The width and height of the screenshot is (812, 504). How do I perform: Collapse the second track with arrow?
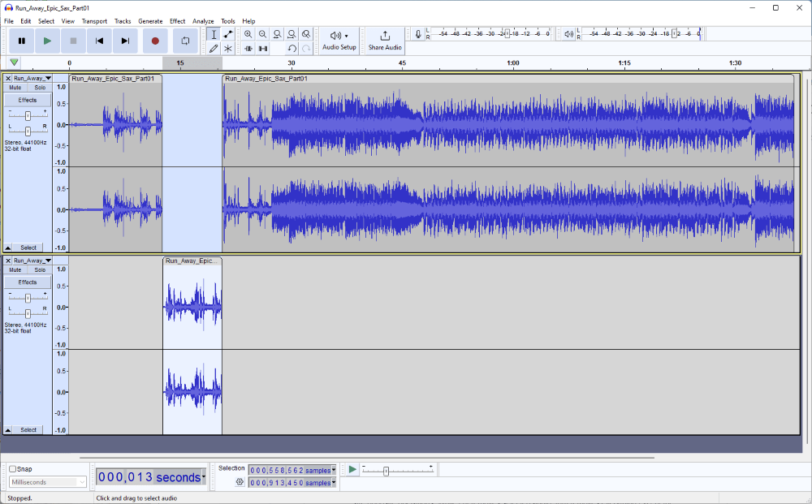[x=8, y=429]
